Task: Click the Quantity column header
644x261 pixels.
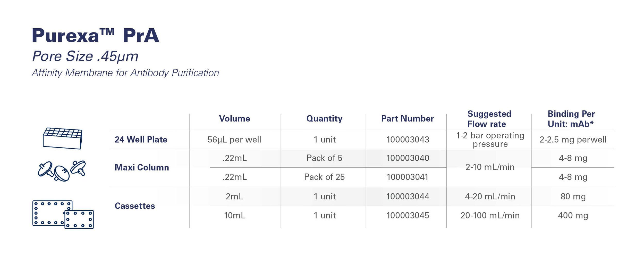Action: (324, 119)
